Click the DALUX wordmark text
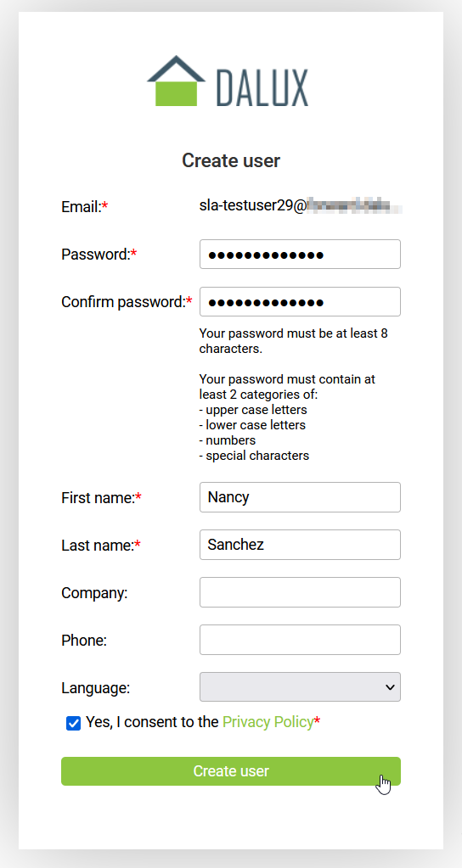This screenshot has height=868, width=462. 262,87
